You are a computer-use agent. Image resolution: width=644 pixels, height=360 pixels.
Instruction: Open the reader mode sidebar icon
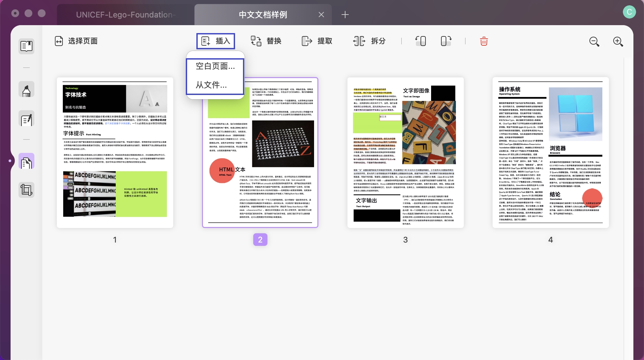click(26, 46)
